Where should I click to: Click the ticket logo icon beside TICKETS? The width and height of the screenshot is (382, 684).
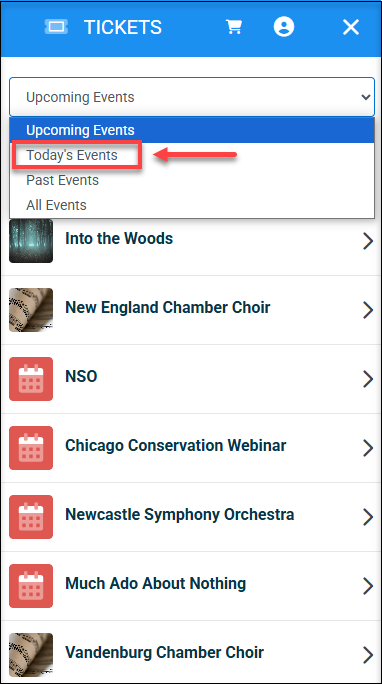pos(56,27)
